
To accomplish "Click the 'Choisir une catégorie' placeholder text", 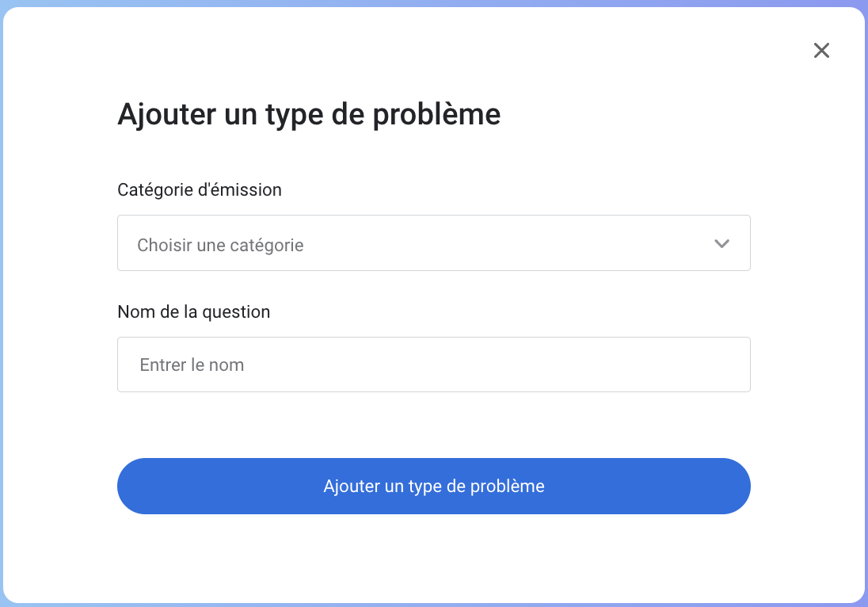I will (x=220, y=246).
